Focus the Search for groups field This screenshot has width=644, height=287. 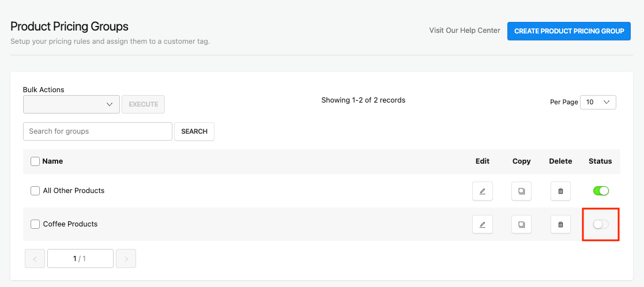98,131
